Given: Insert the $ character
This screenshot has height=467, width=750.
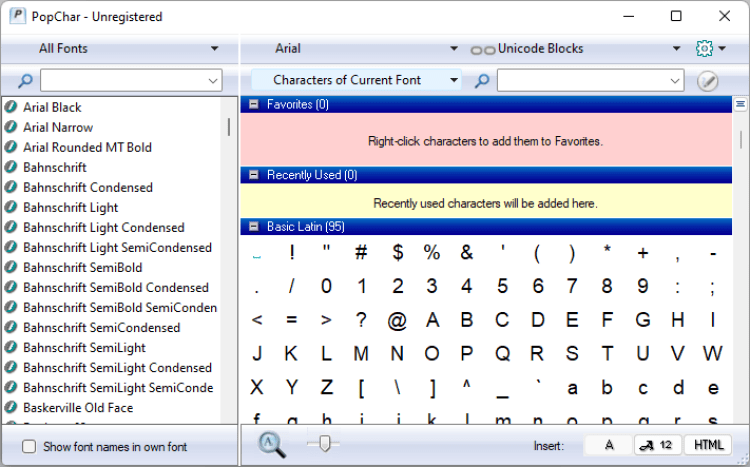Looking at the screenshot, I should (x=397, y=252).
